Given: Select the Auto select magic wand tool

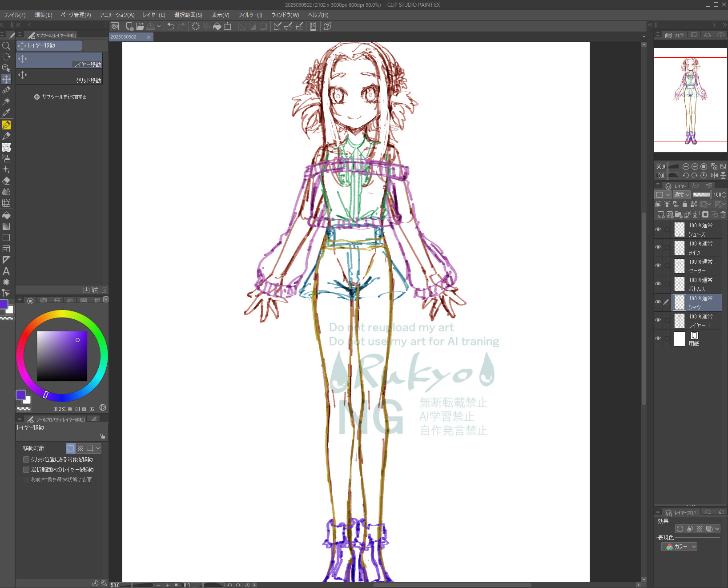Looking at the screenshot, I should pyautogui.click(x=6, y=101).
